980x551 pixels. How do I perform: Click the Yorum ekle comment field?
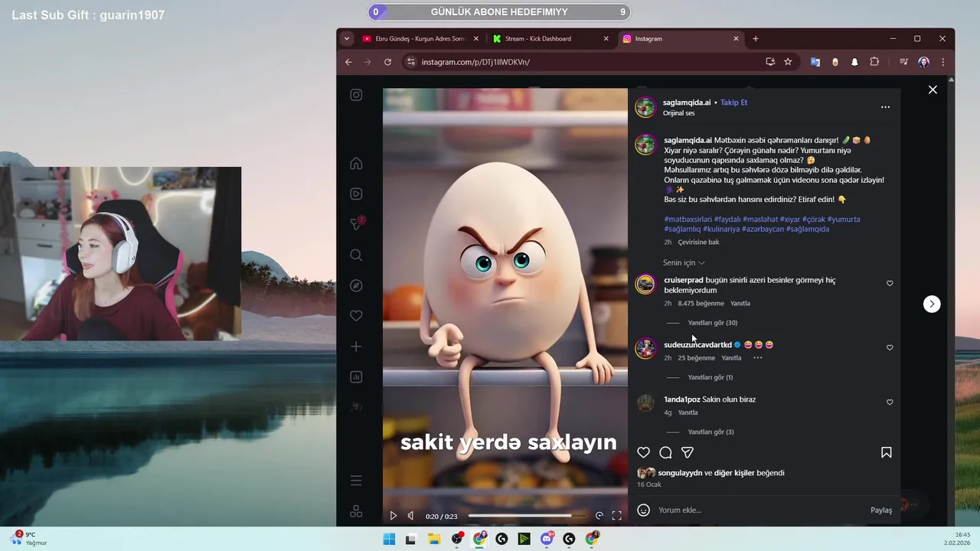(761, 510)
